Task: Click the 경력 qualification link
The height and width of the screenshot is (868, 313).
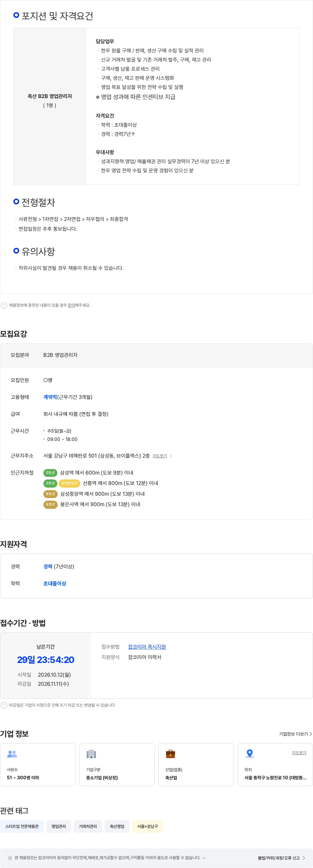Action: [48, 566]
